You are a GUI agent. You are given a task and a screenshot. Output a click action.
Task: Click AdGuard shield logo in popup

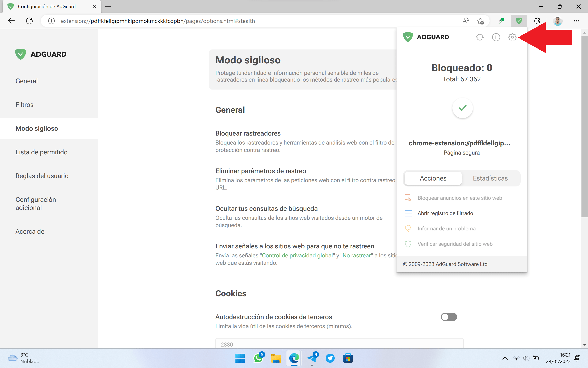coord(408,37)
